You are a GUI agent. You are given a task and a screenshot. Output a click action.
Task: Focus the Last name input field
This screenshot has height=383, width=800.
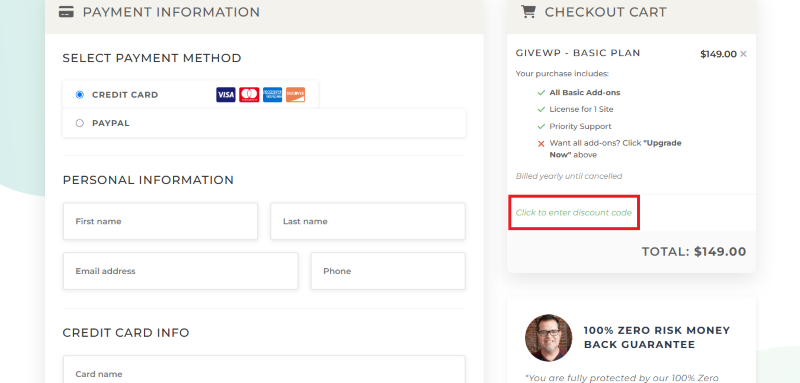[x=368, y=221]
